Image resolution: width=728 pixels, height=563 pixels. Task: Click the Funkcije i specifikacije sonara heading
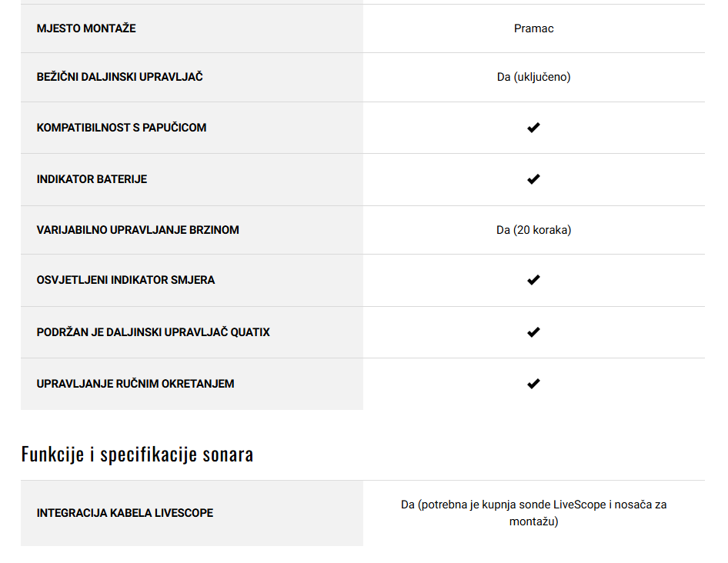point(138,454)
